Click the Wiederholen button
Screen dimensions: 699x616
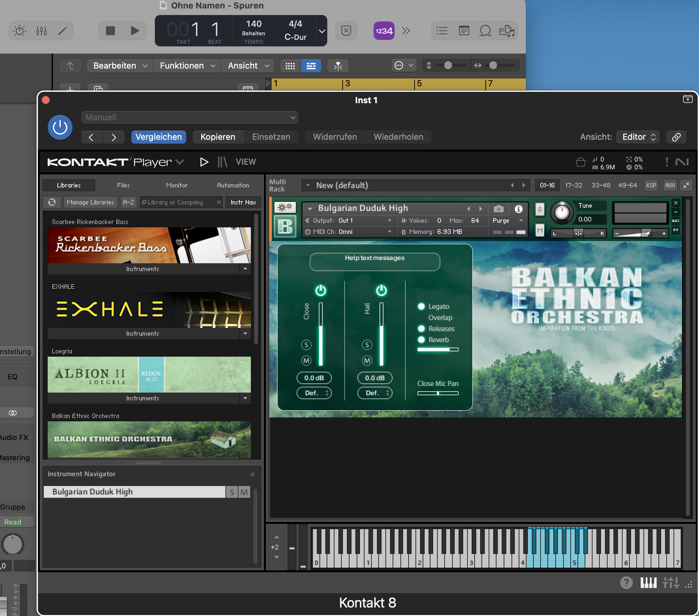(398, 137)
